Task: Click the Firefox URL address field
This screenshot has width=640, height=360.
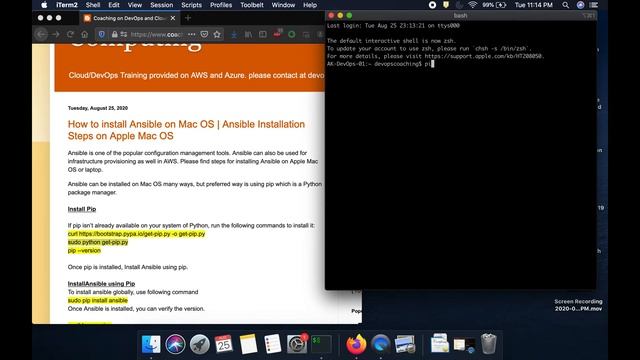Action: pos(157,34)
